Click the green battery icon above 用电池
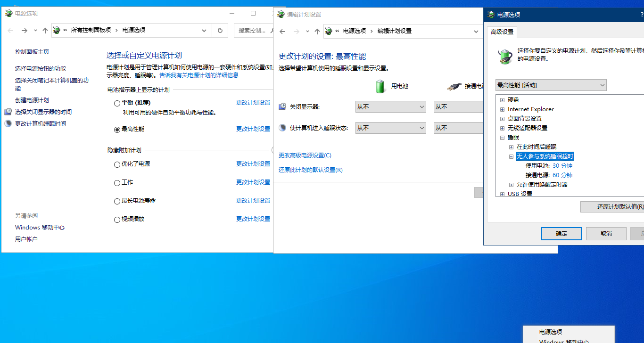This screenshot has width=644, height=343. coord(380,86)
